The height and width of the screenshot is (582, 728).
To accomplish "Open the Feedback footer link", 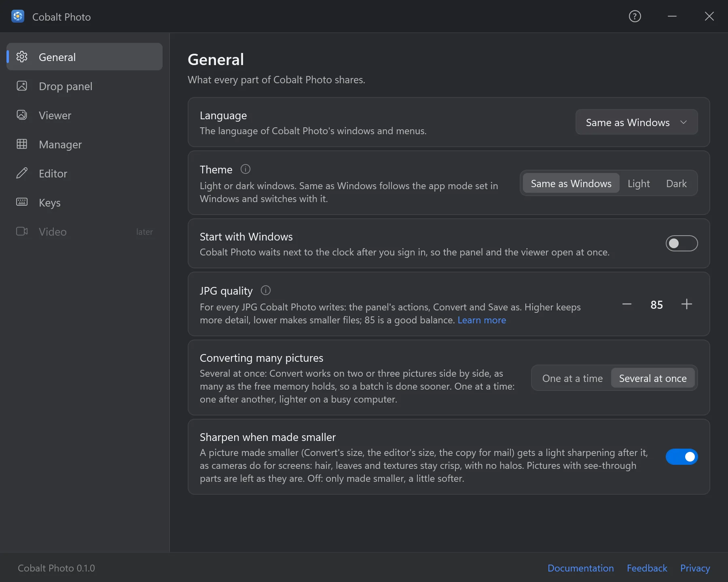I will 647,568.
